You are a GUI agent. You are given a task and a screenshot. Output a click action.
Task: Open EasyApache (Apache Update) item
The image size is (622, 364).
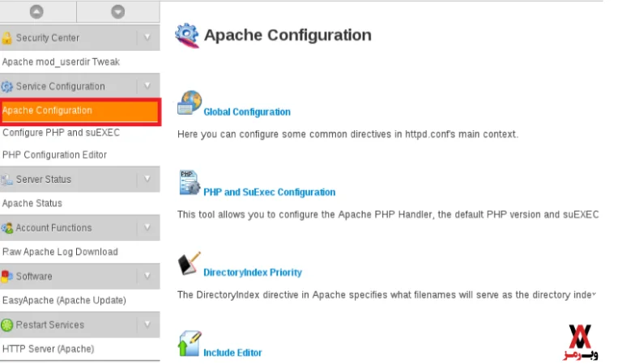tap(64, 301)
